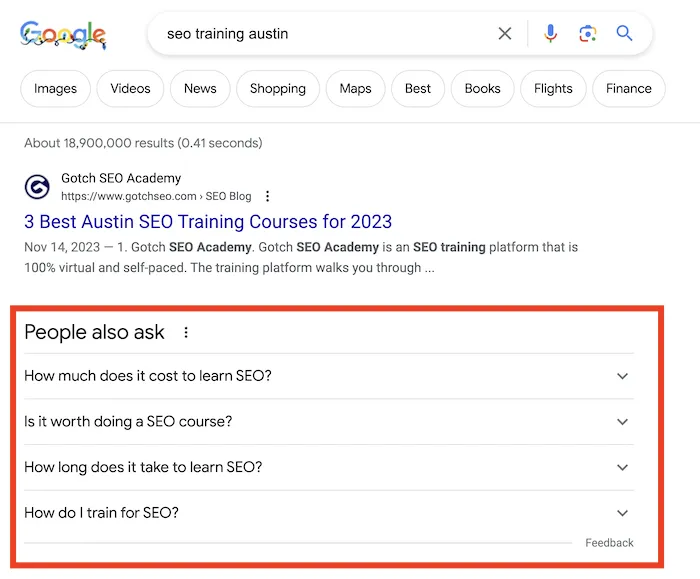Open "3 Best Austin SEO Training Courses" result
The height and width of the screenshot is (579, 700).
(x=208, y=222)
